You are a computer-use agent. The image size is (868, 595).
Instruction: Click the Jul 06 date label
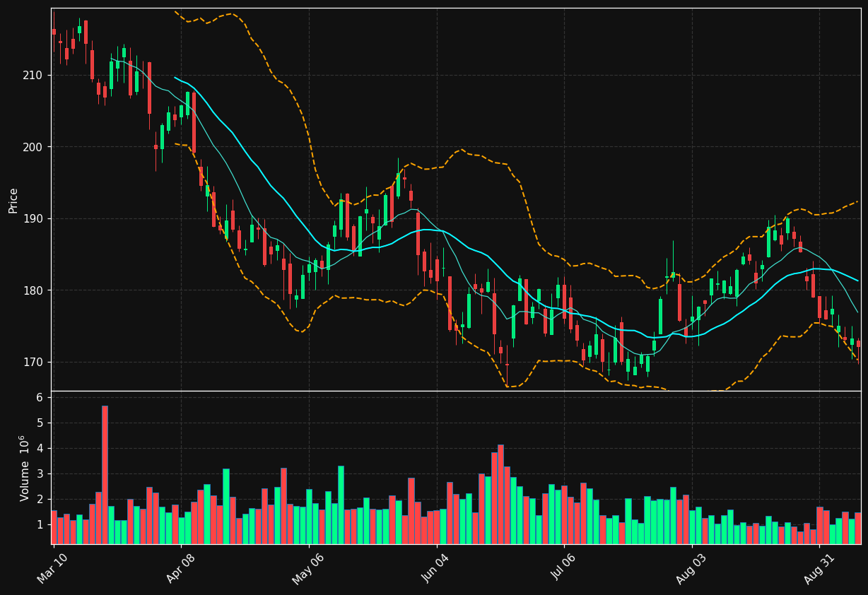[x=564, y=568]
